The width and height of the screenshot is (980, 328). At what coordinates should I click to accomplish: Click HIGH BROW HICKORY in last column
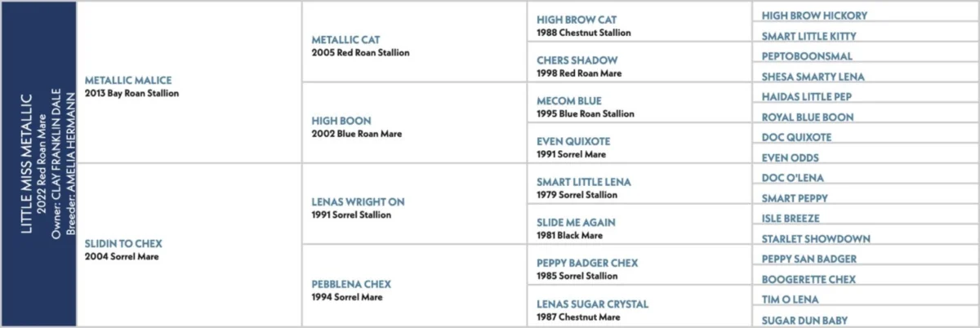pos(814,16)
